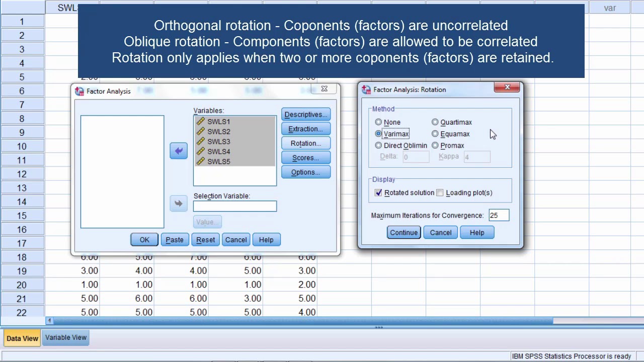
Task: Click the Selection Variable input field
Action: tap(235, 206)
